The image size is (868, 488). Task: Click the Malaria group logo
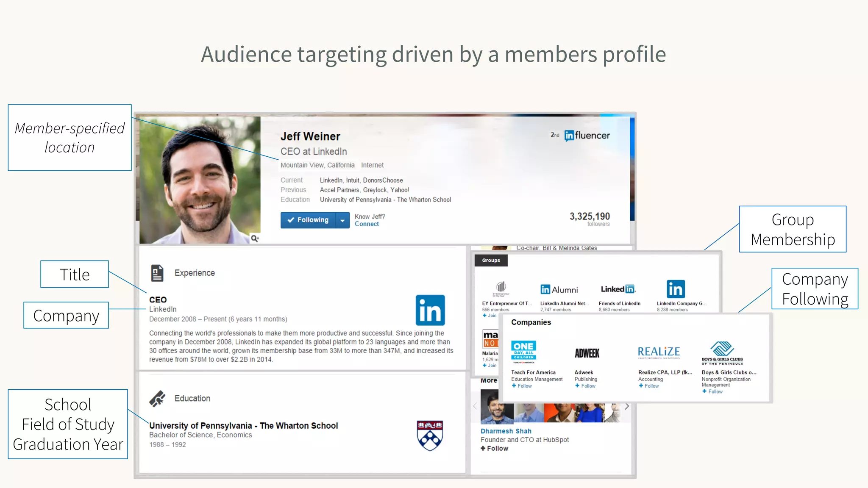pos(491,338)
